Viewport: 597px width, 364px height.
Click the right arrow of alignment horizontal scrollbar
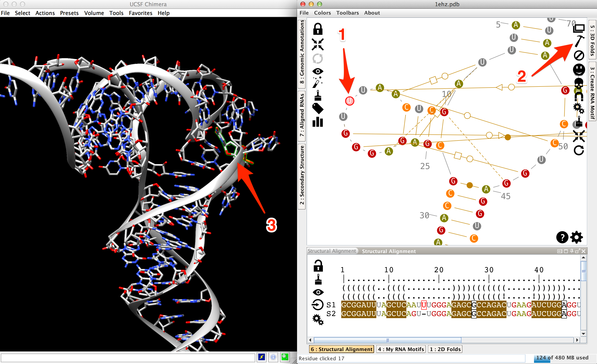577,340
